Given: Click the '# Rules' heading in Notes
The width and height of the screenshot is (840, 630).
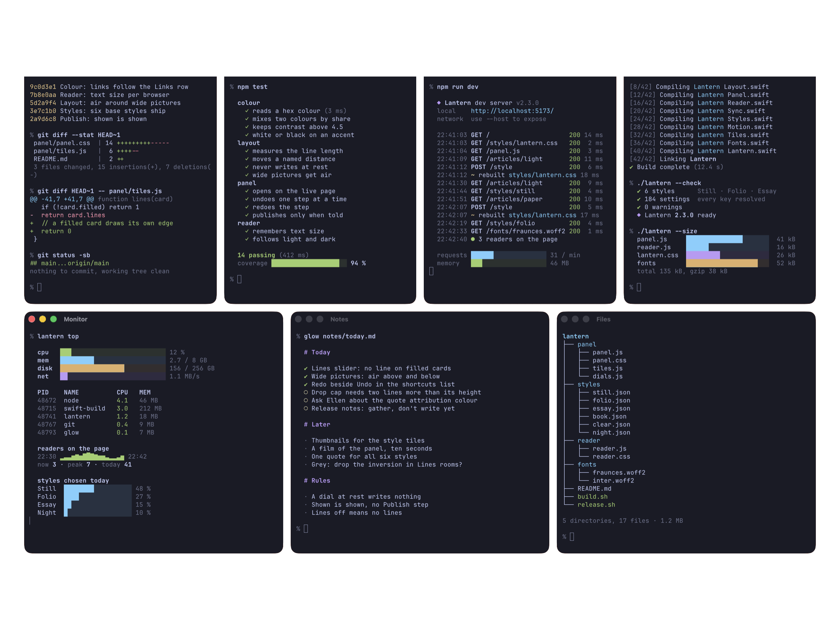Looking at the screenshot, I should (317, 480).
